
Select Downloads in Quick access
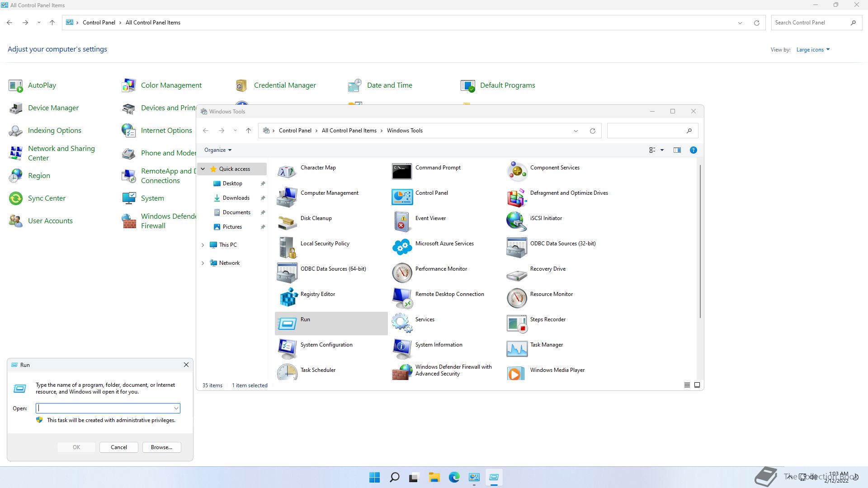pyautogui.click(x=236, y=198)
